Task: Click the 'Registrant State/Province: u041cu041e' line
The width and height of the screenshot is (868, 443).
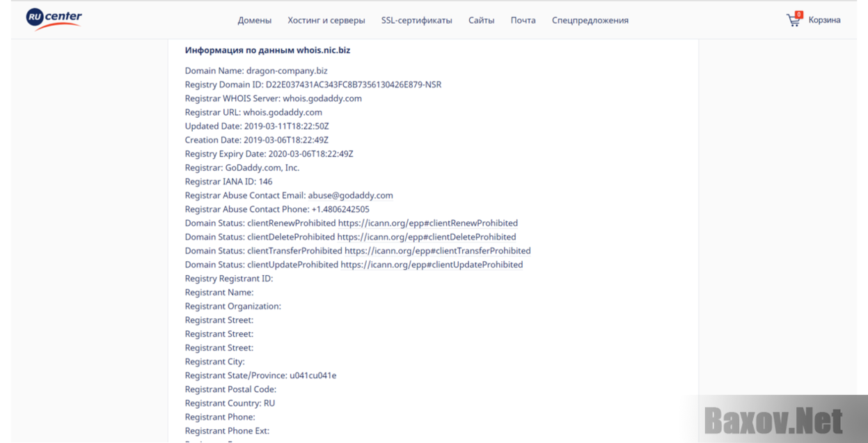Action: coord(261,375)
